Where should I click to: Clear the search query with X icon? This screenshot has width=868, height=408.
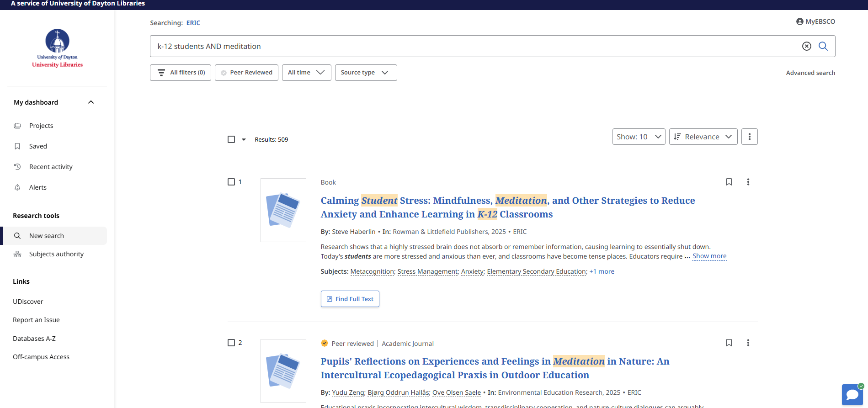point(807,46)
